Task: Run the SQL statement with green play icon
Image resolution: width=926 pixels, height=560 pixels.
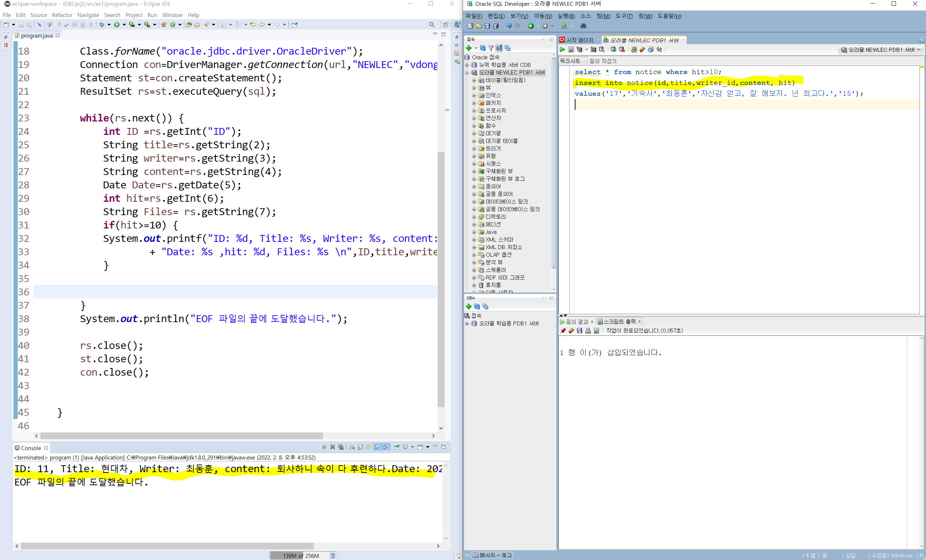Action: coord(562,50)
